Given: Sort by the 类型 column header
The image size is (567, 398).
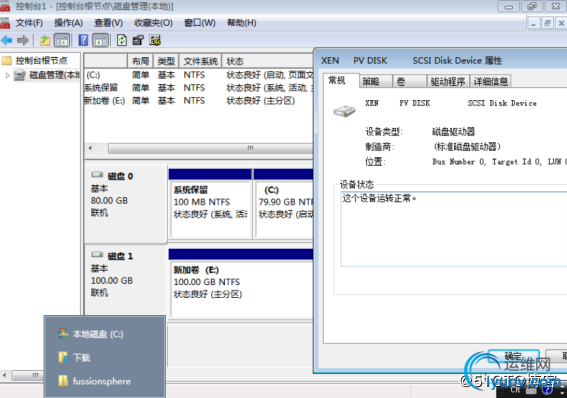Looking at the screenshot, I should 166,61.
